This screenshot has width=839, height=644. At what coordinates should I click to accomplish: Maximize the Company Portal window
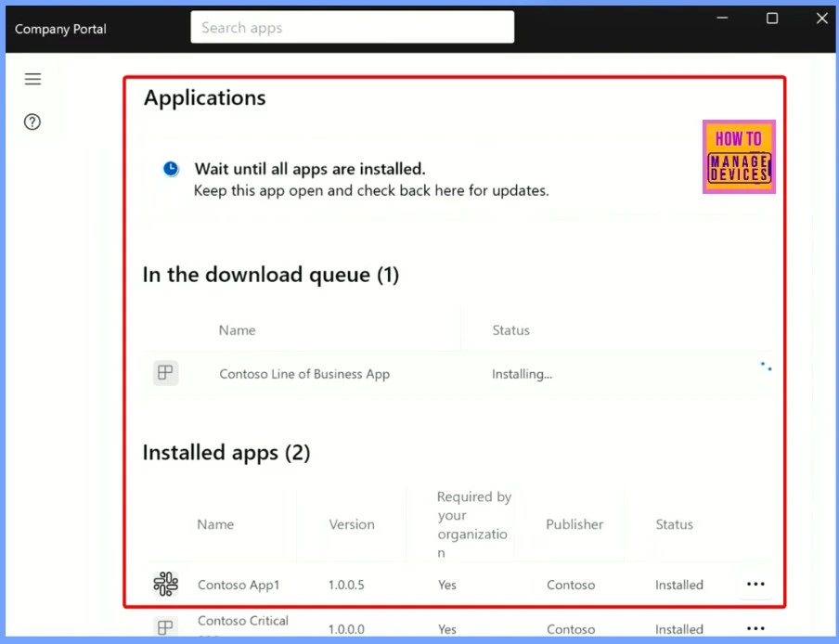(772, 19)
